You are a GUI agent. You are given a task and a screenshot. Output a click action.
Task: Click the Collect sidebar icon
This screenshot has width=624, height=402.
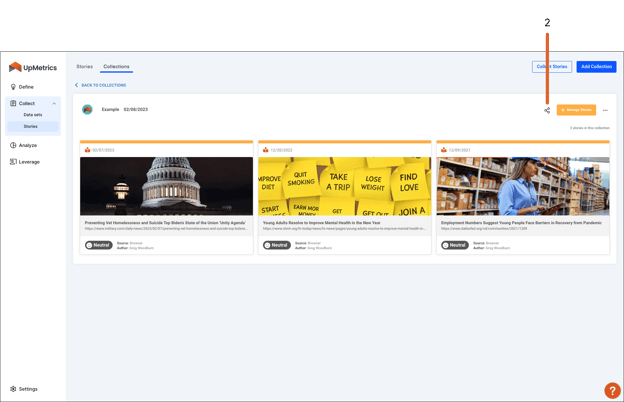[x=13, y=103]
